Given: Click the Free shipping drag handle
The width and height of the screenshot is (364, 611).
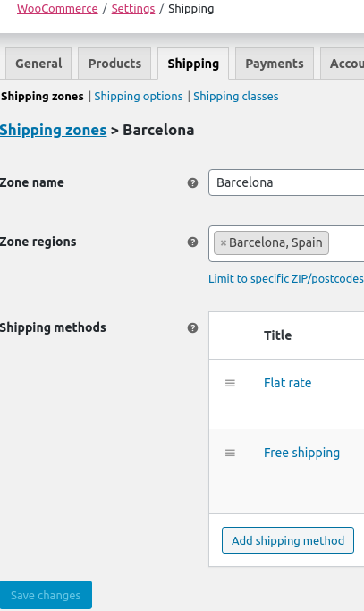Looking at the screenshot, I should [x=230, y=453].
